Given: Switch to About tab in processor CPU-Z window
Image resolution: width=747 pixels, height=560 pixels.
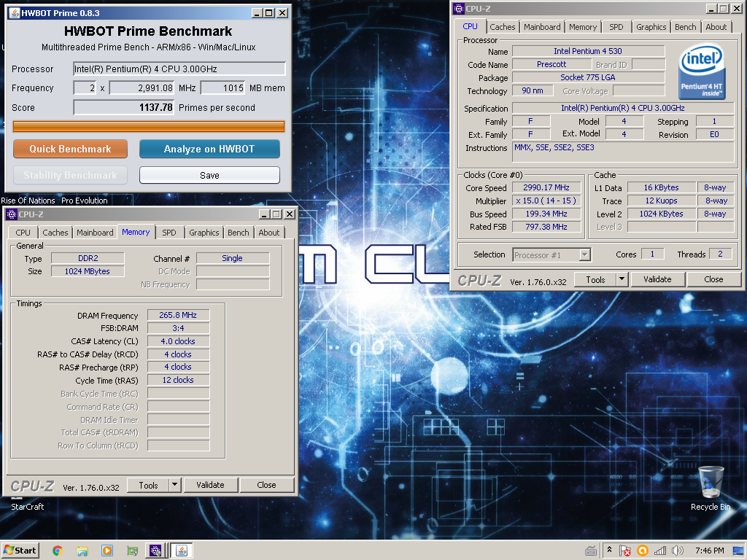Looking at the screenshot, I should [716, 27].
